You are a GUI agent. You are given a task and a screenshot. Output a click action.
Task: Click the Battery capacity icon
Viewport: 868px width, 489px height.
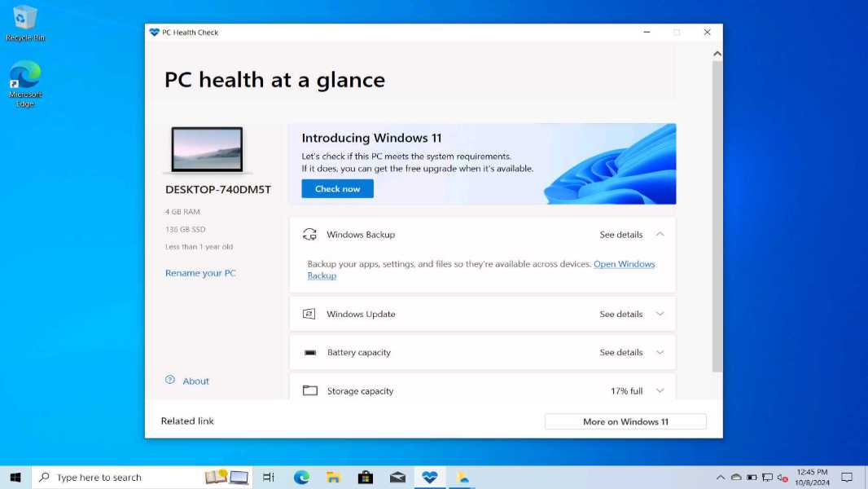click(x=309, y=353)
